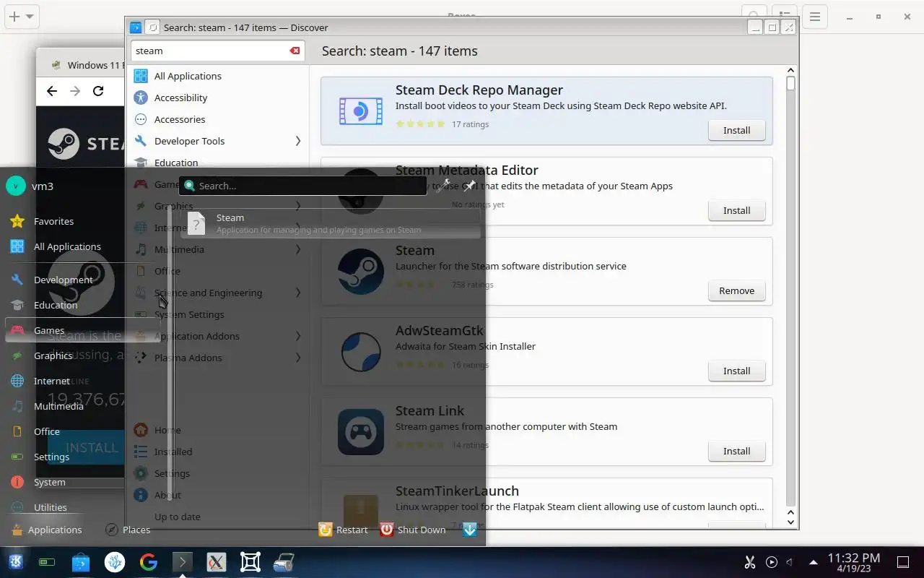The width and height of the screenshot is (924, 578).
Task: Open Boxes app from taskbar
Action: [x=250, y=562]
